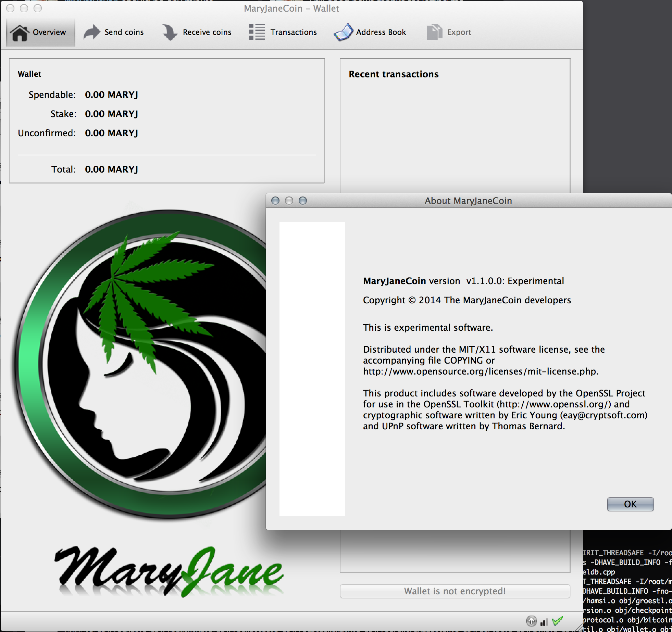Image resolution: width=672 pixels, height=632 pixels.
Task: Click zoom button of the About MaryJaneCoin dialog
Action: pyautogui.click(x=303, y=201)
